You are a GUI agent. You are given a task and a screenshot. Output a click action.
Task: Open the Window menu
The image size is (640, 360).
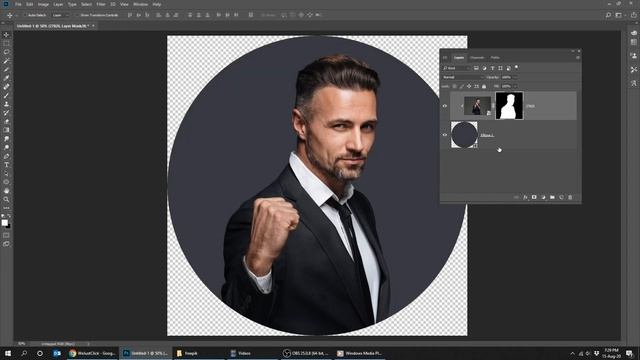pos(141,4)
